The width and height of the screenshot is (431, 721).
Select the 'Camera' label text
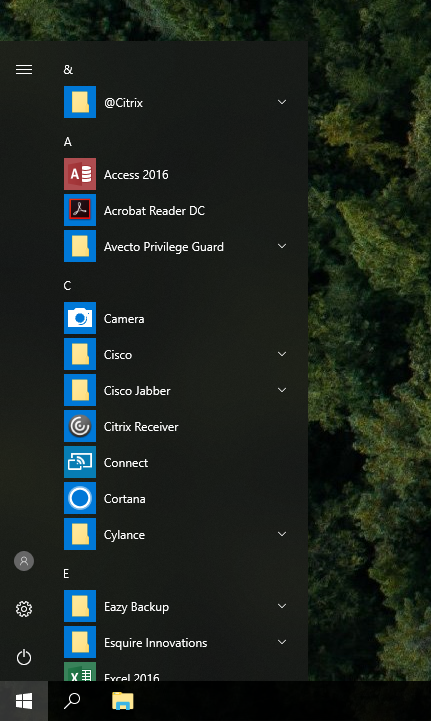coord(124,319)
